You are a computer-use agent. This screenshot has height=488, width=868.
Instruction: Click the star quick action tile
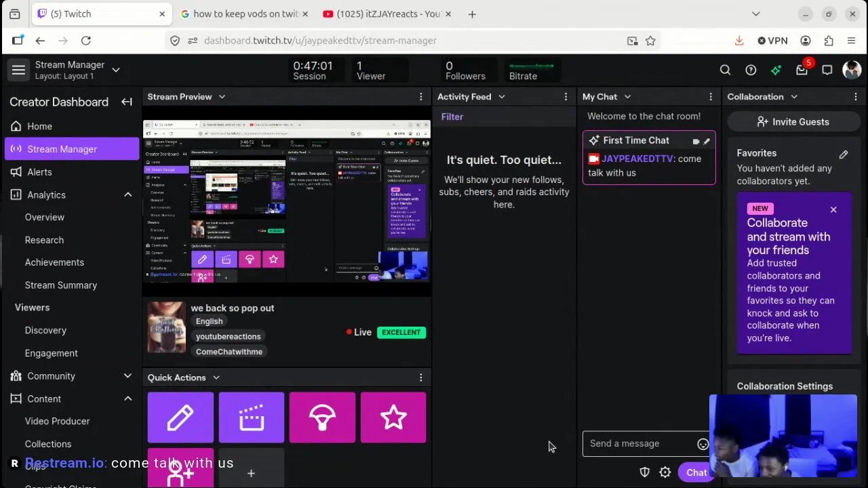(x=393, y=418)
